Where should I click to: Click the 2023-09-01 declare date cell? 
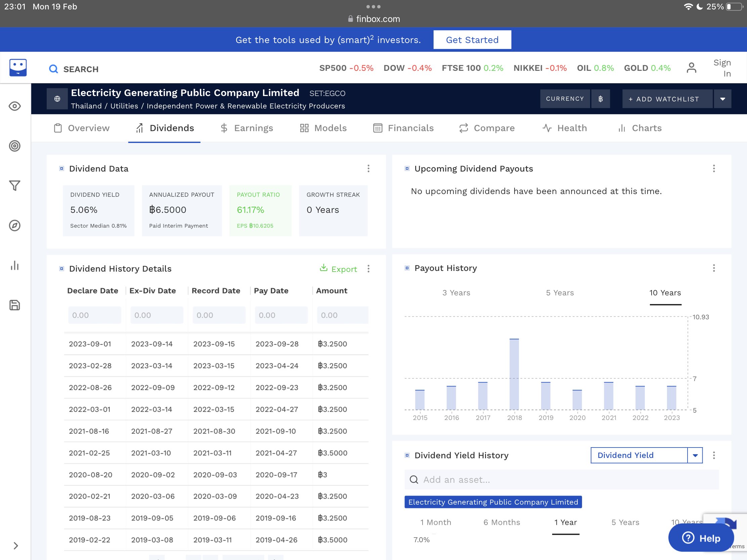(x=90, y=344)
